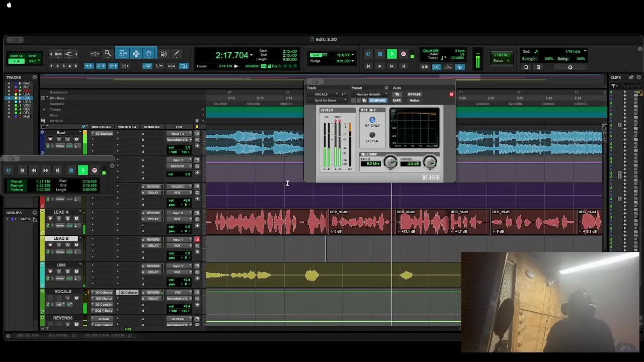Open AIR Chorus insert on VOCALS
The width and height of the screenshot is (644, 362).
104,299
